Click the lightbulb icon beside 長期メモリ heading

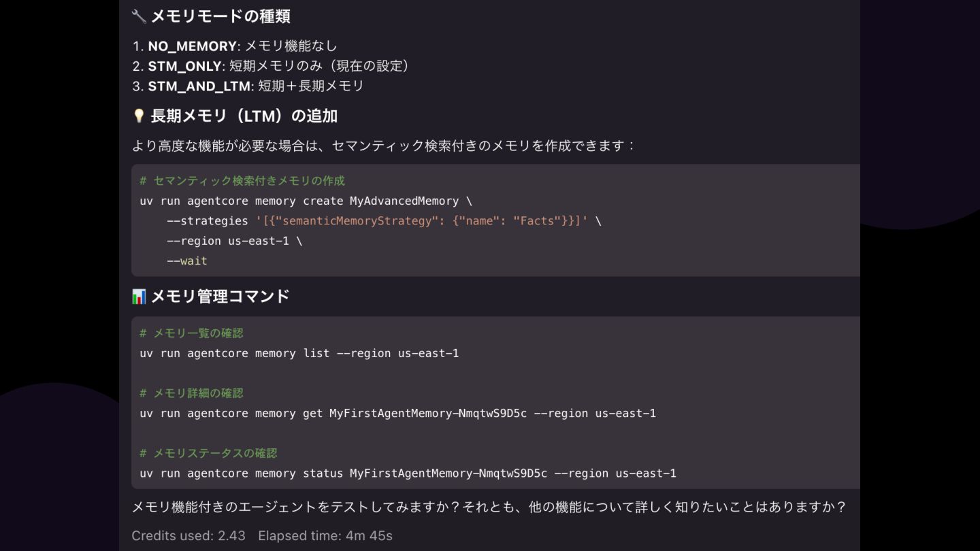coord(139,116)
